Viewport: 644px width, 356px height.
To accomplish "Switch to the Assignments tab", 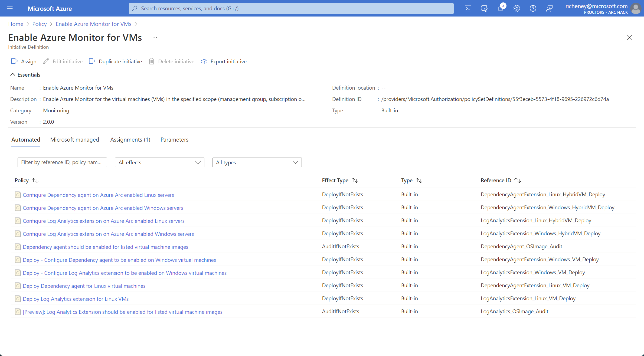I will (x=130, y=139).
